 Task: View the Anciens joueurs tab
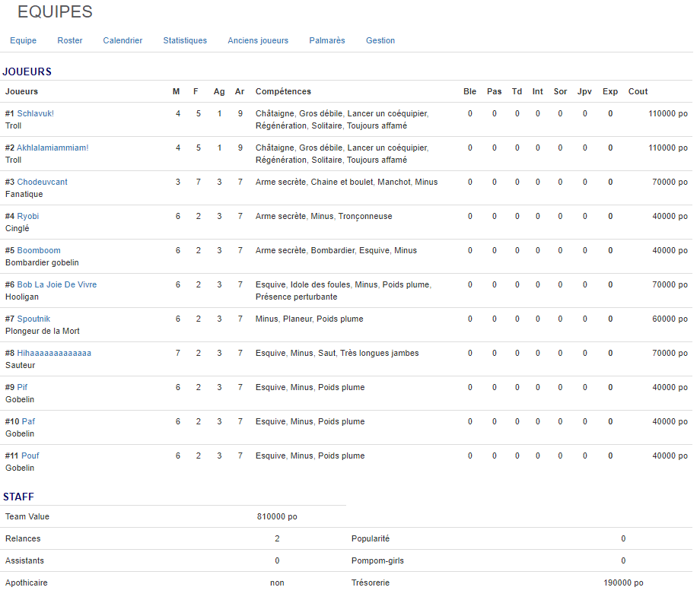[x=258, y=40]
